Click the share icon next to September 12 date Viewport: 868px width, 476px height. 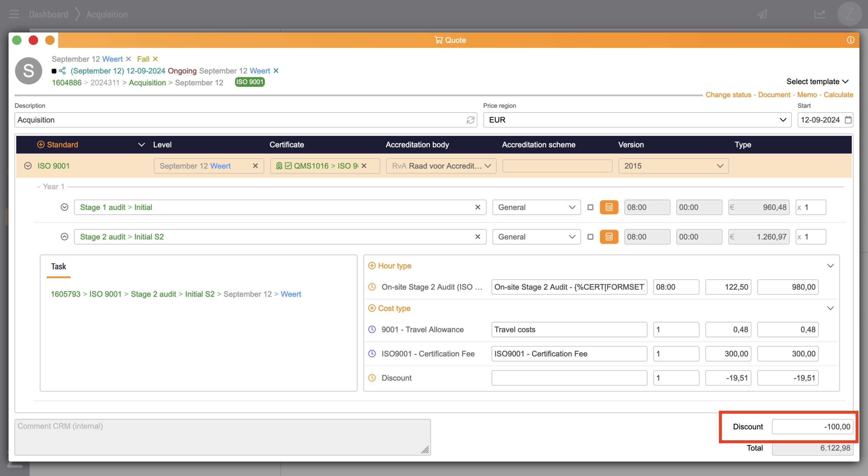coord(62,71)
